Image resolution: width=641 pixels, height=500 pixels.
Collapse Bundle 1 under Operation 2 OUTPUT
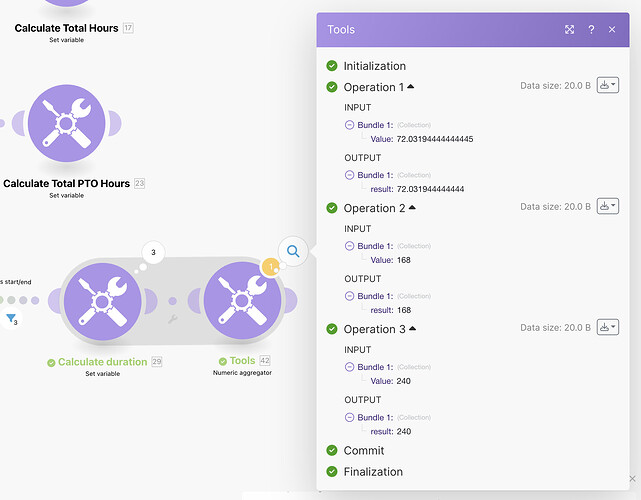pos(349,296)
